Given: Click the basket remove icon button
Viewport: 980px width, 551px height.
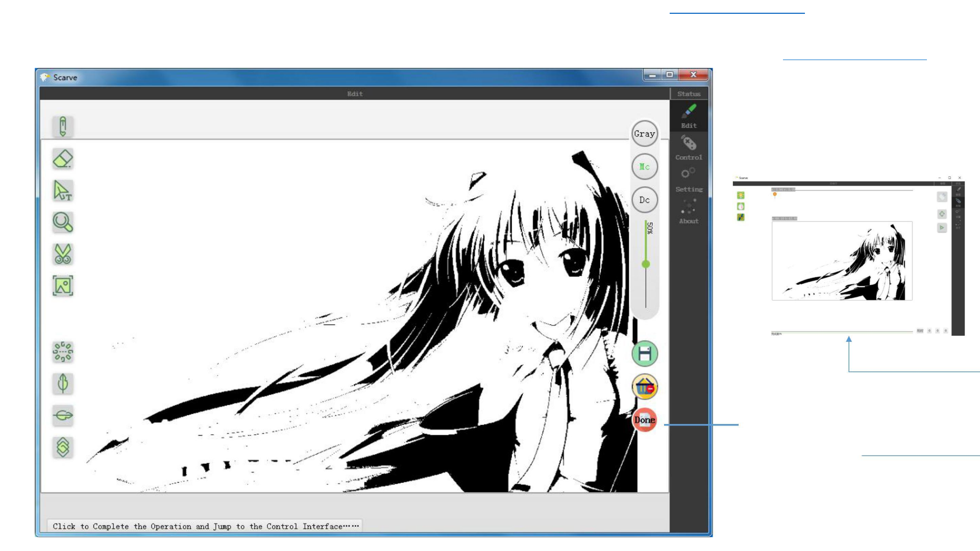Looking at the screenshot, I should 645,387.
